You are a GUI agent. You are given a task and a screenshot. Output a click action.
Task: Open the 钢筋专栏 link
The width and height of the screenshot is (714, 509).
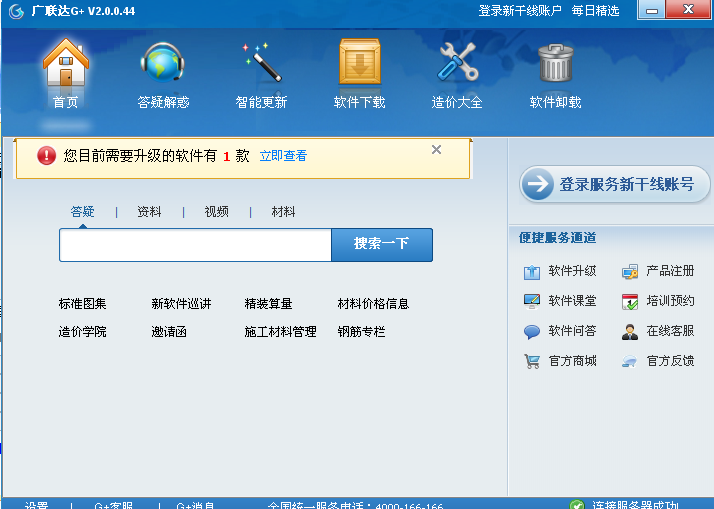[x=361, y=332]
